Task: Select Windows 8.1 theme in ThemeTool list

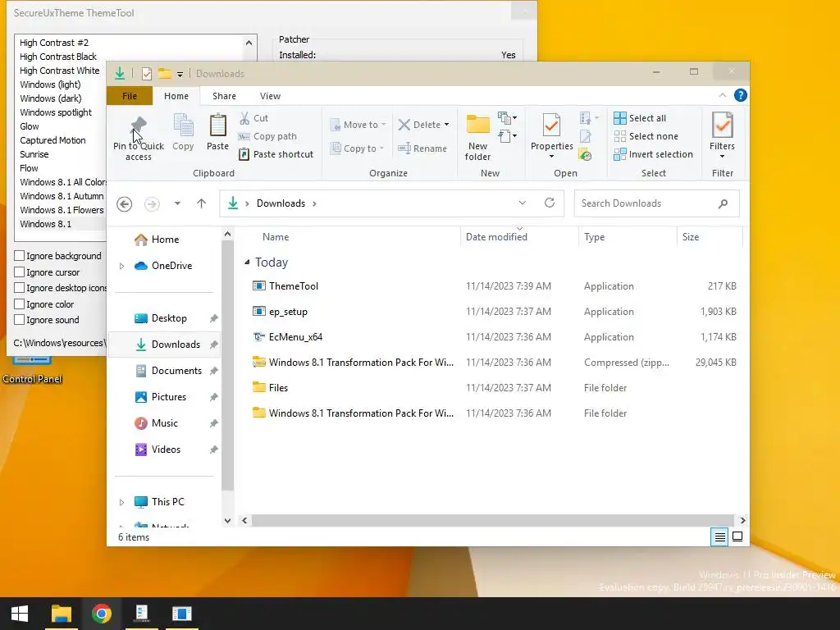Action: click(x=46, y=224)
